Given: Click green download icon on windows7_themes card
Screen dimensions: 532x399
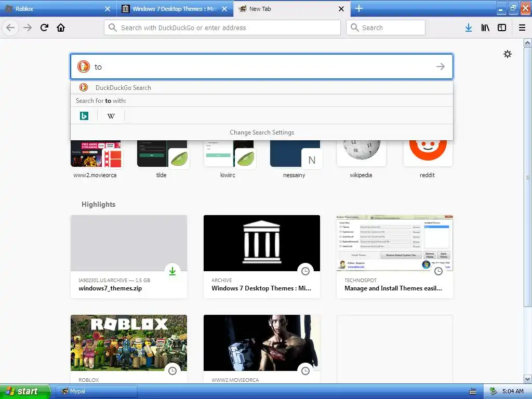Looking at the screenshot, I should click(172, 271).
